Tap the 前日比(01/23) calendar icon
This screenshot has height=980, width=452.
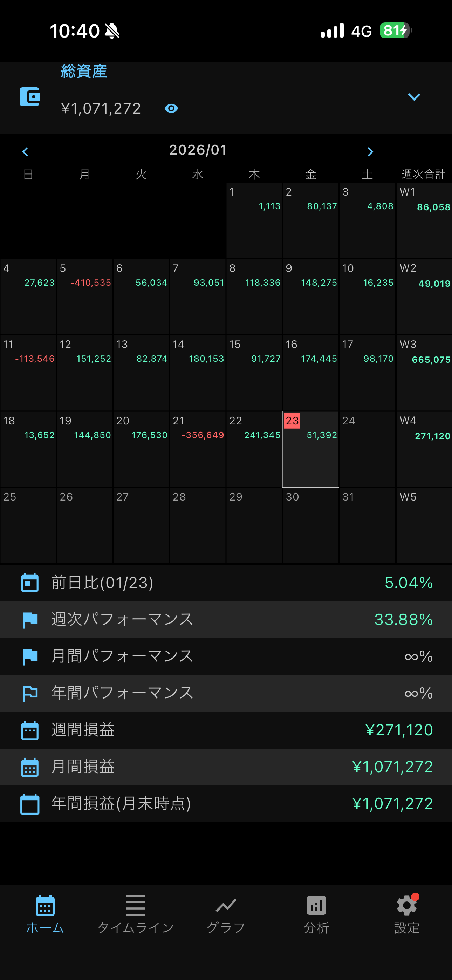tap(30, 583)
